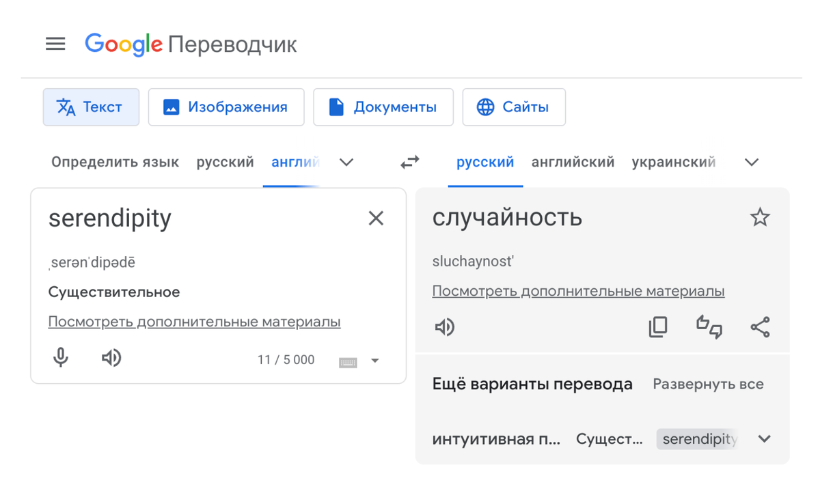Rate this translation with thumbs icon
The image size is (820, 504).
tap(709, 327)
